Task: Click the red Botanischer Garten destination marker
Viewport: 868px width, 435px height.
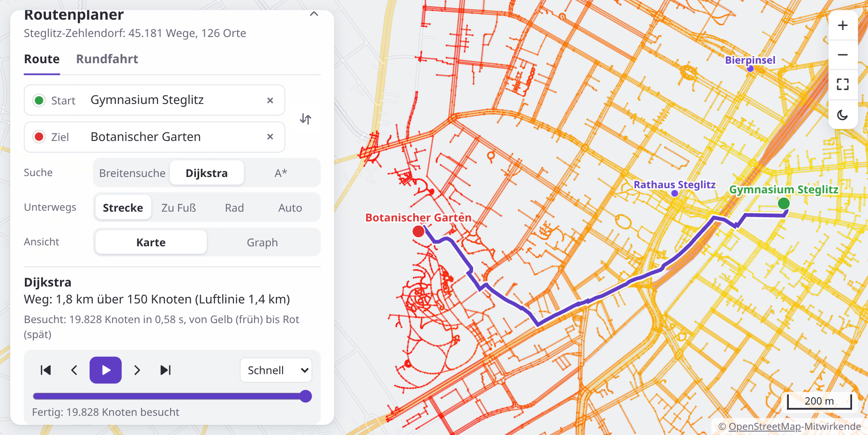Action: 419,231
